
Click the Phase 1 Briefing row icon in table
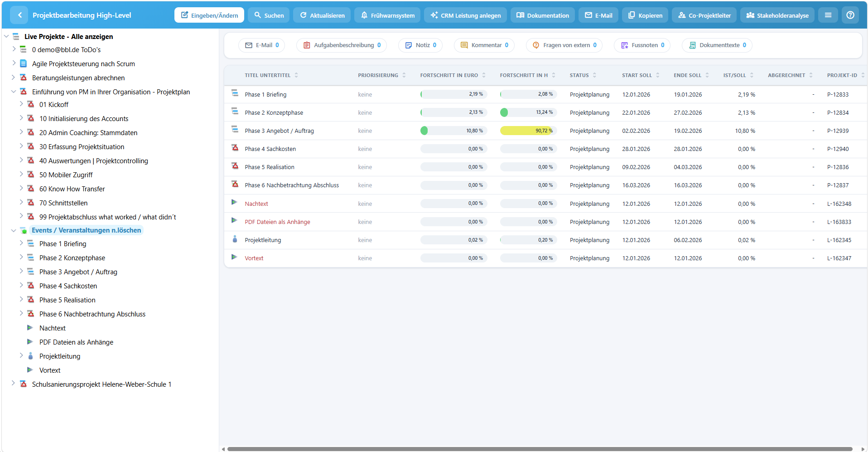pyautogui.click(x=235, y=93)
